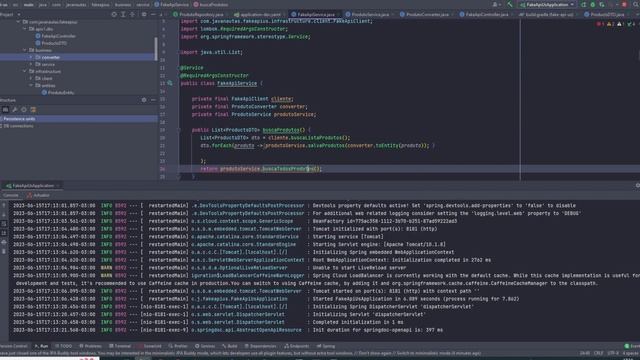
Task: Click the Run with Coverage icon
Action: 602,4
